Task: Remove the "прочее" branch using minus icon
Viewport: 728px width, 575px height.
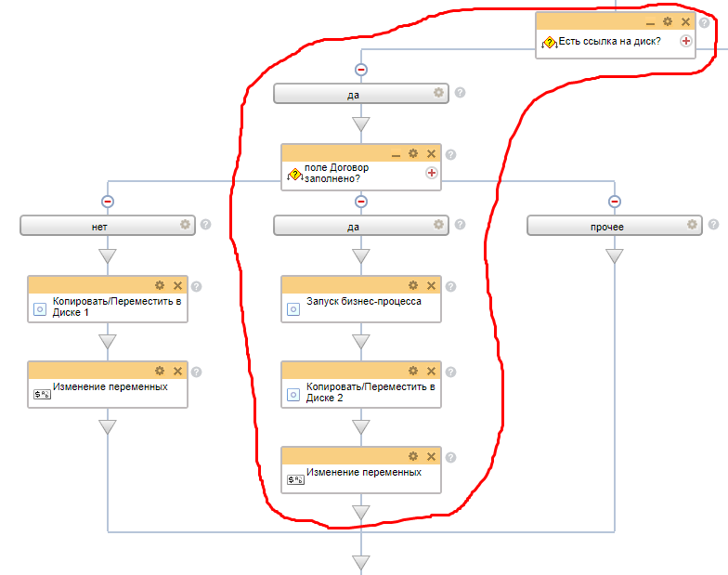Action: (615, 201)
